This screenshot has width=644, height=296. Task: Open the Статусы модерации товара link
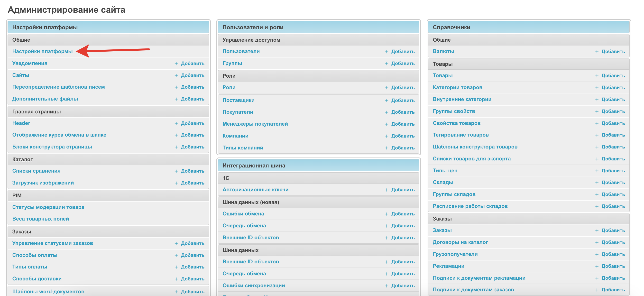pos(48,207)
